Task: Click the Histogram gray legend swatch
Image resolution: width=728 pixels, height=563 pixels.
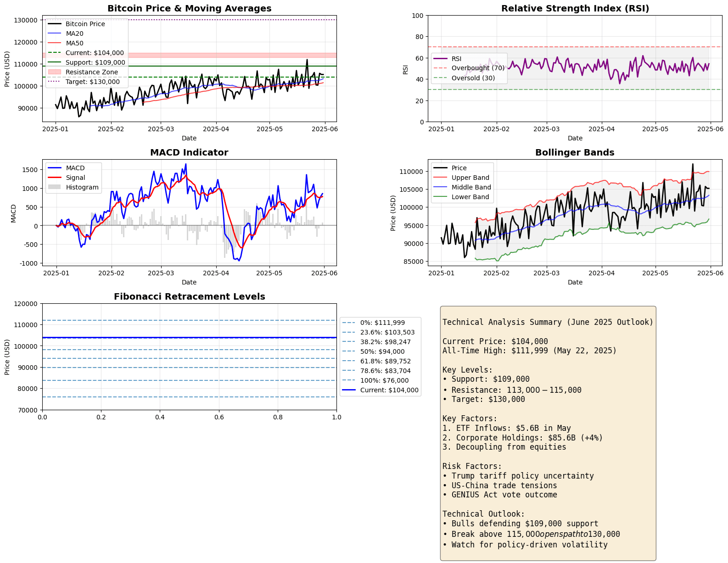Action: [55, 187]
